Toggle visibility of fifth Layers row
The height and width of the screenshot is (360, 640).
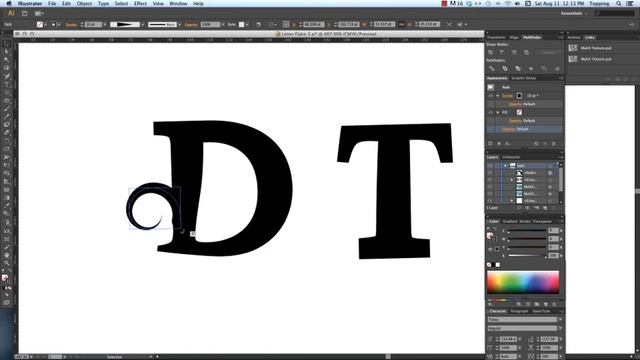click(x=490, y=193)
